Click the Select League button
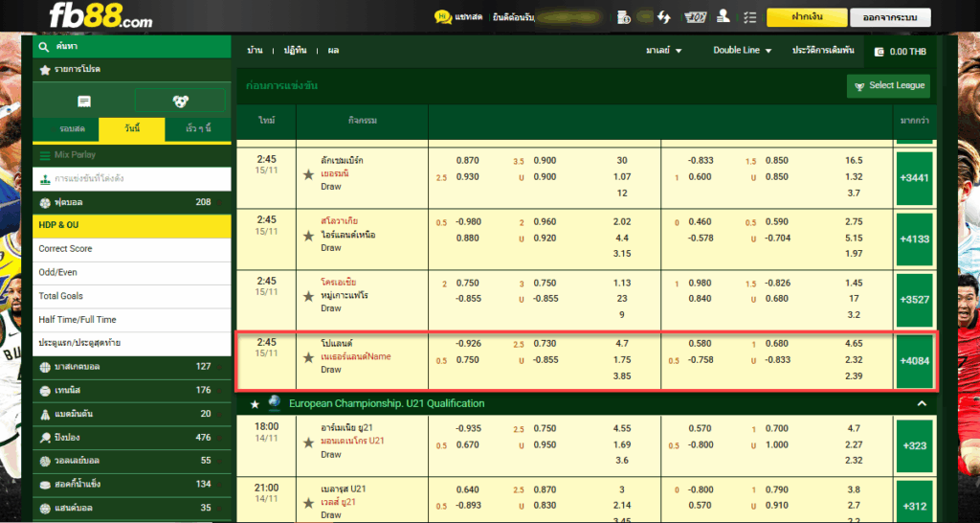Image resolution: width=980 pixels, height=523 pixels. click(888, 85)
